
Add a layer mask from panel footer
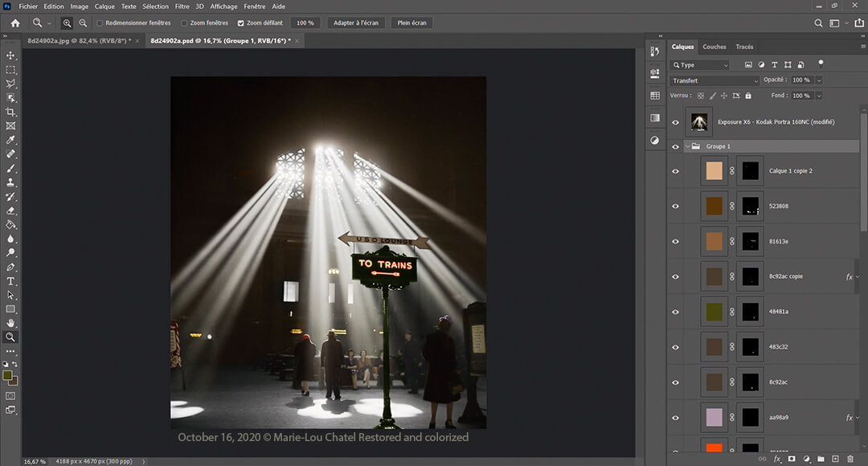tap(792, 459)
